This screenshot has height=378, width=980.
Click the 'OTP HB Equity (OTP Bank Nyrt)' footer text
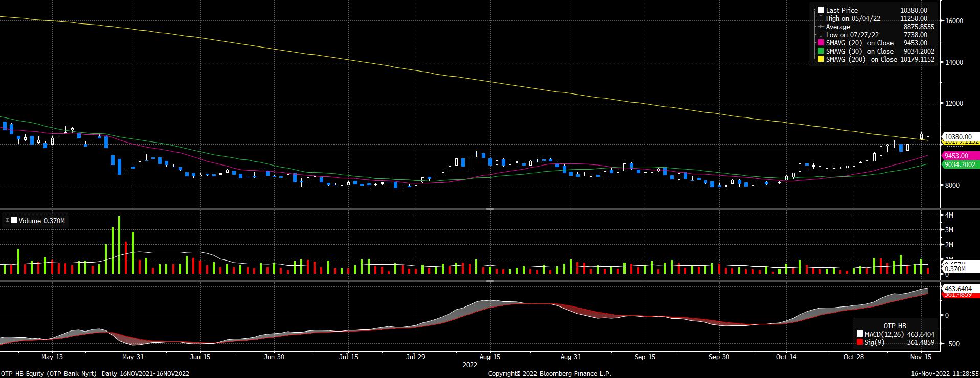click(49, 374)
